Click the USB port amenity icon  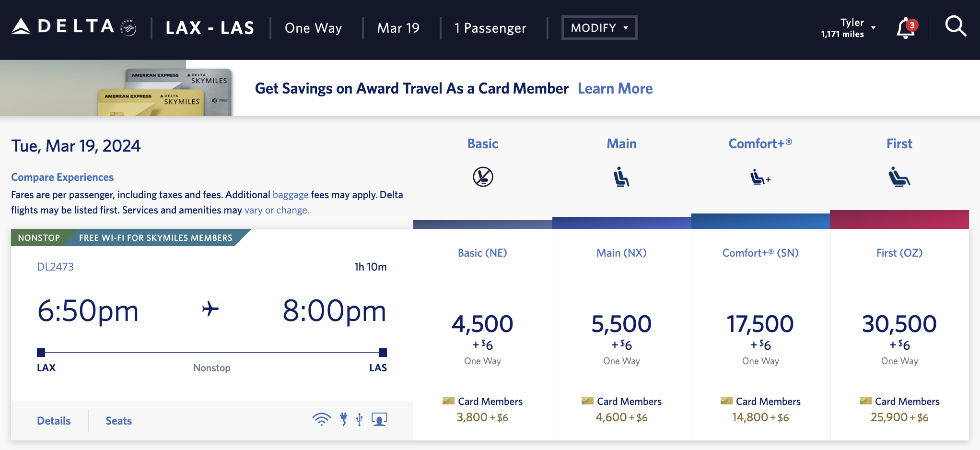[359, 419]
